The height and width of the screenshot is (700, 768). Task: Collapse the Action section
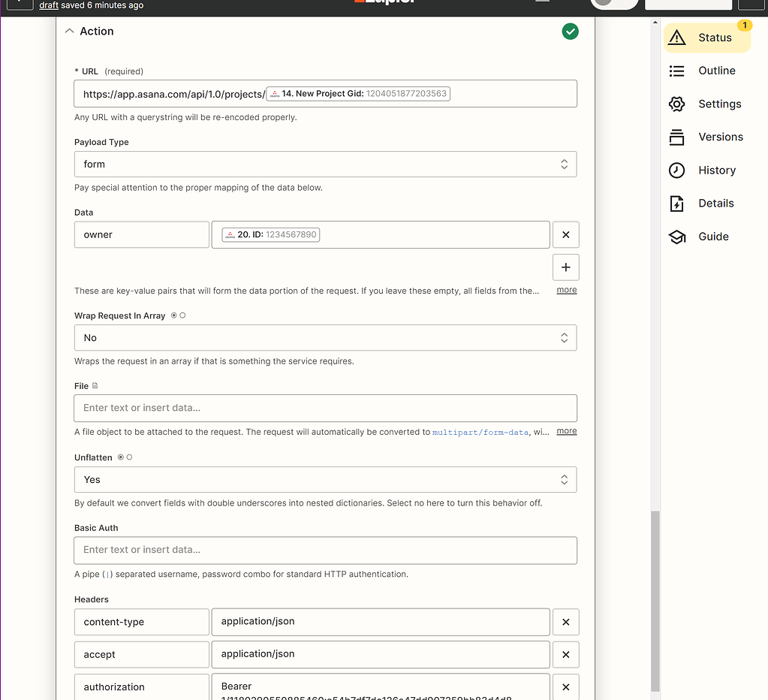coord(68,31)
